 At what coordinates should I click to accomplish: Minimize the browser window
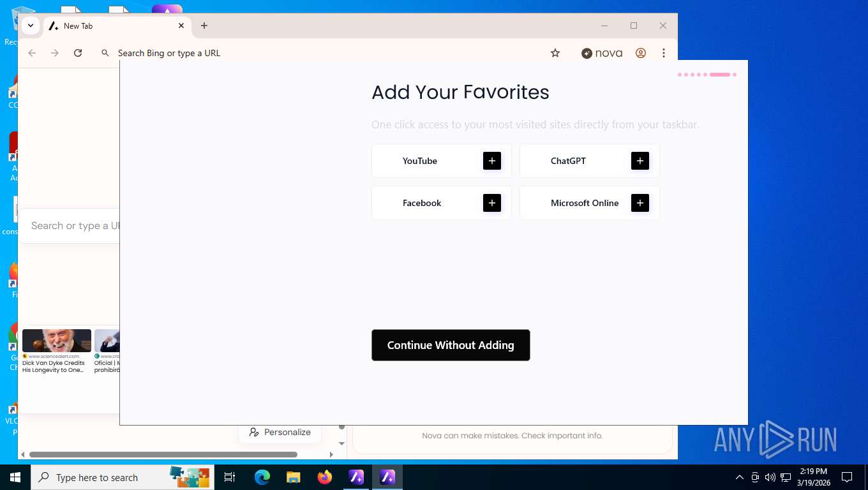click(x=604, y=26)
